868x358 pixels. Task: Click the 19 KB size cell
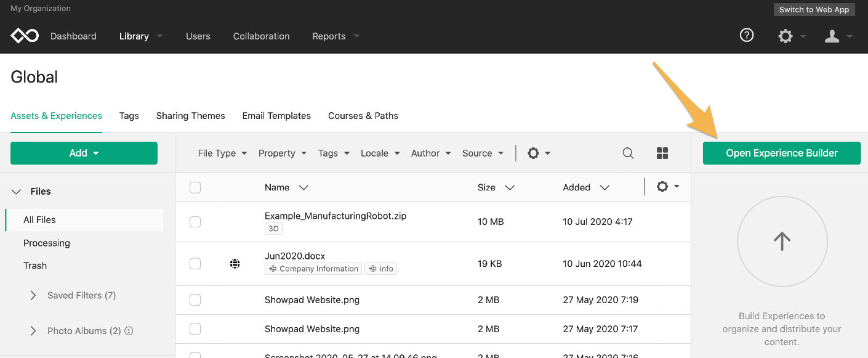click(489, 264)
